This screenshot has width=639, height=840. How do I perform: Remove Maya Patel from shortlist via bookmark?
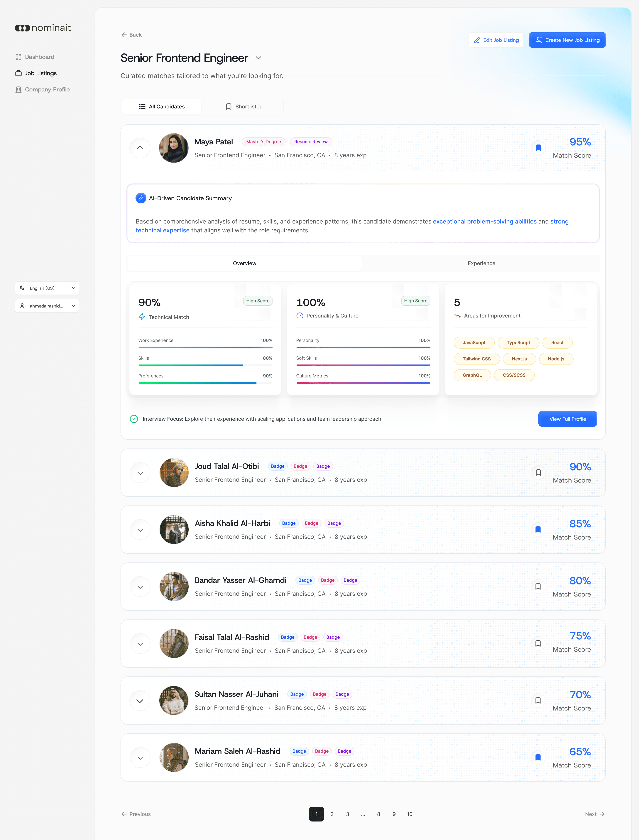click(x=538, y=148)
